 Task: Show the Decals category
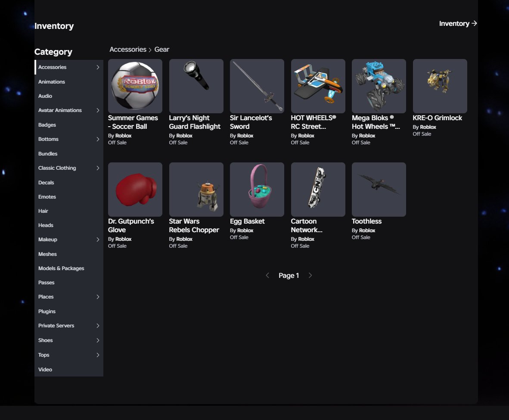(x=69, y=183)
